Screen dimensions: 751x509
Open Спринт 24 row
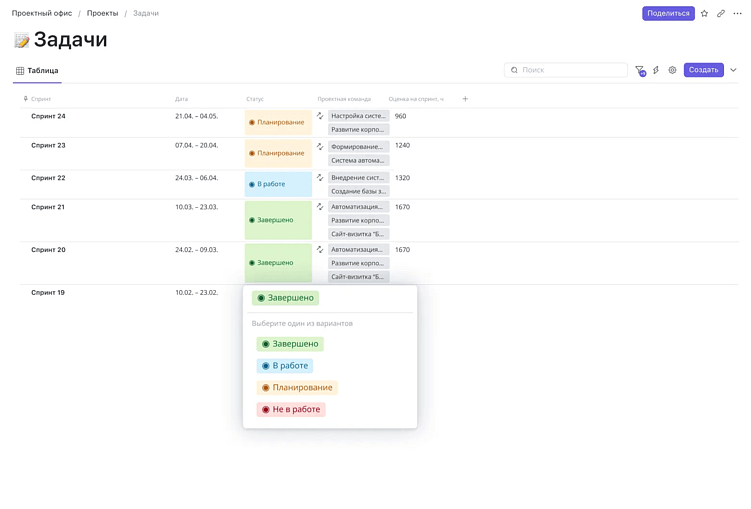(x=48, y=116)
